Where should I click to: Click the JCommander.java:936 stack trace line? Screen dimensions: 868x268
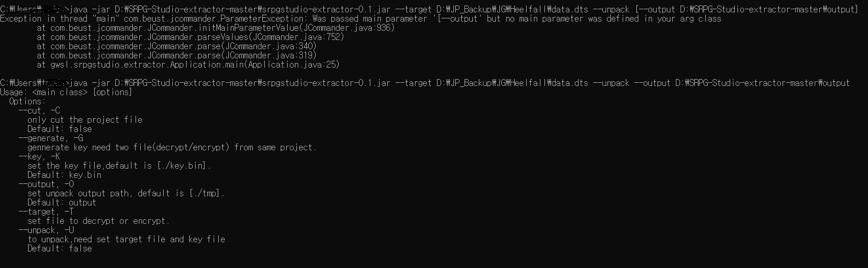tap(216, 28)
